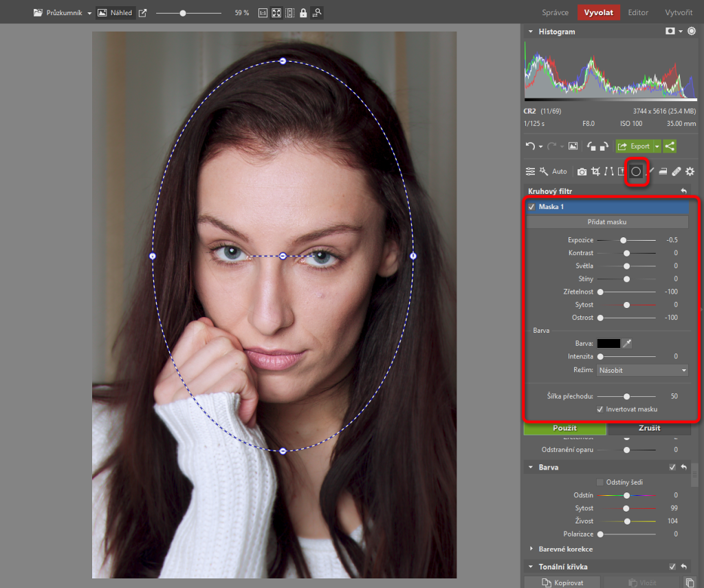Select the Maska 1 row
704x588 pixels.
click(608, 206)
